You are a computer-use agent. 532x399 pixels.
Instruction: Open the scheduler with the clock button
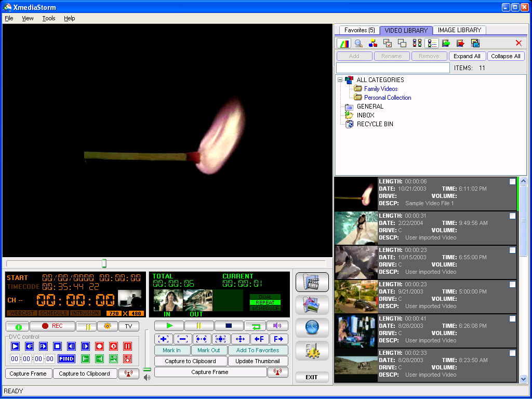312,327
